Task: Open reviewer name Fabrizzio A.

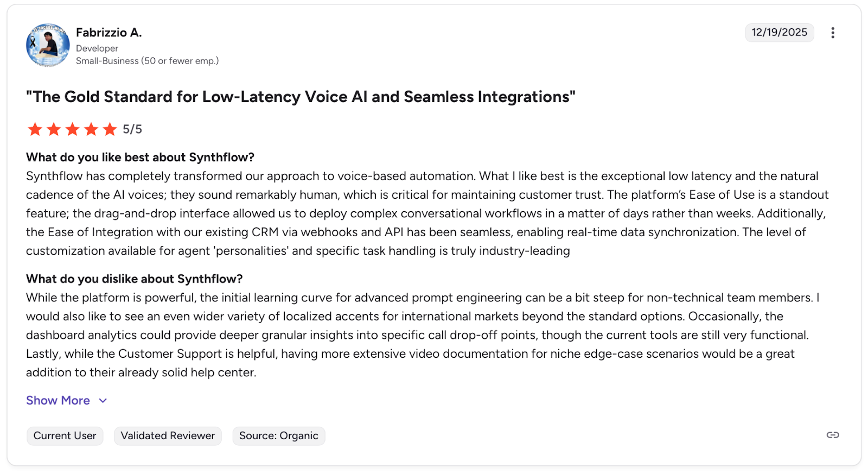Action: (x=108, y=33)
